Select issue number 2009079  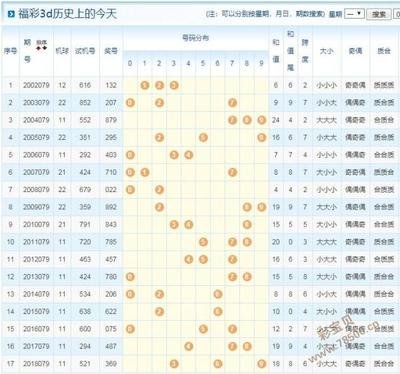click(x=36, y=207)
